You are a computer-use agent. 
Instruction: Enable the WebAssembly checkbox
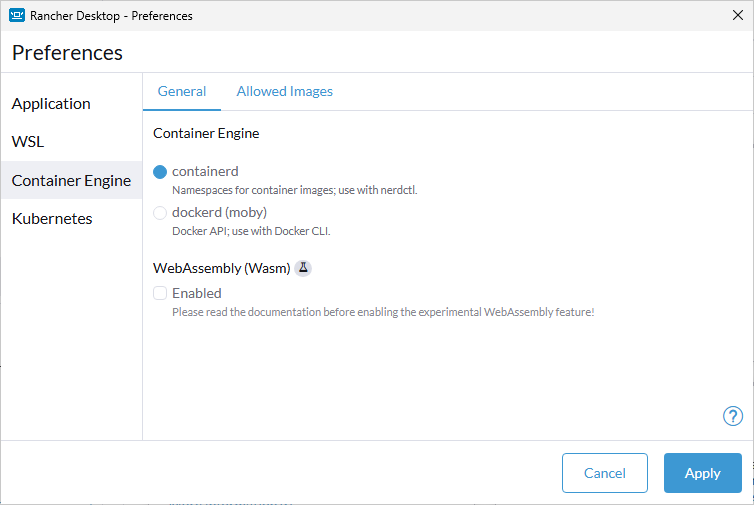[x=160, y=293]
